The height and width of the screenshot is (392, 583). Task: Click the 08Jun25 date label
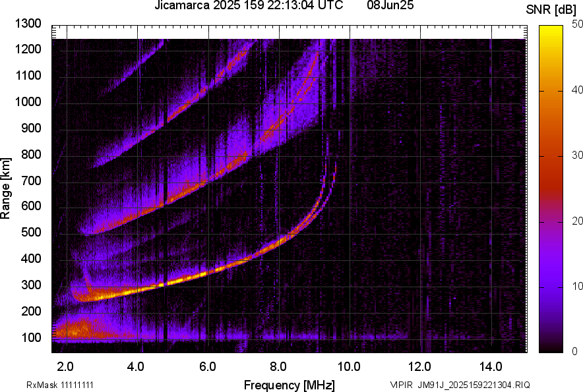pyautogui.click(x=390, y=5)
